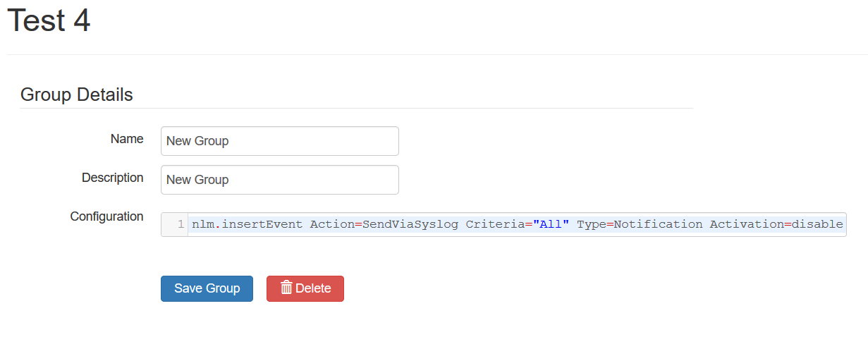Place cursor on nlm.insertEvent in configuration
Image resolution: width=868 pixels, height=349 pixels.
point(247,224)
